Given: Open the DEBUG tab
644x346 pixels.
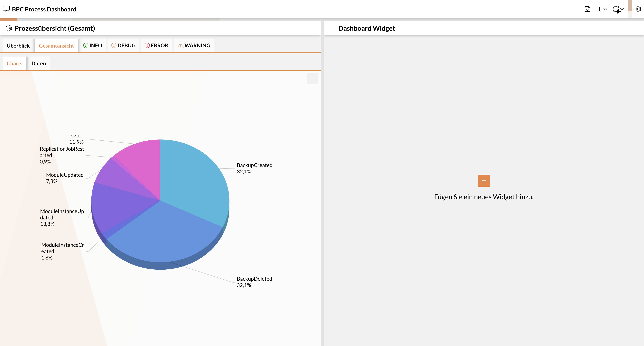Looking at the screenshot, I should (x=123, y=46).
